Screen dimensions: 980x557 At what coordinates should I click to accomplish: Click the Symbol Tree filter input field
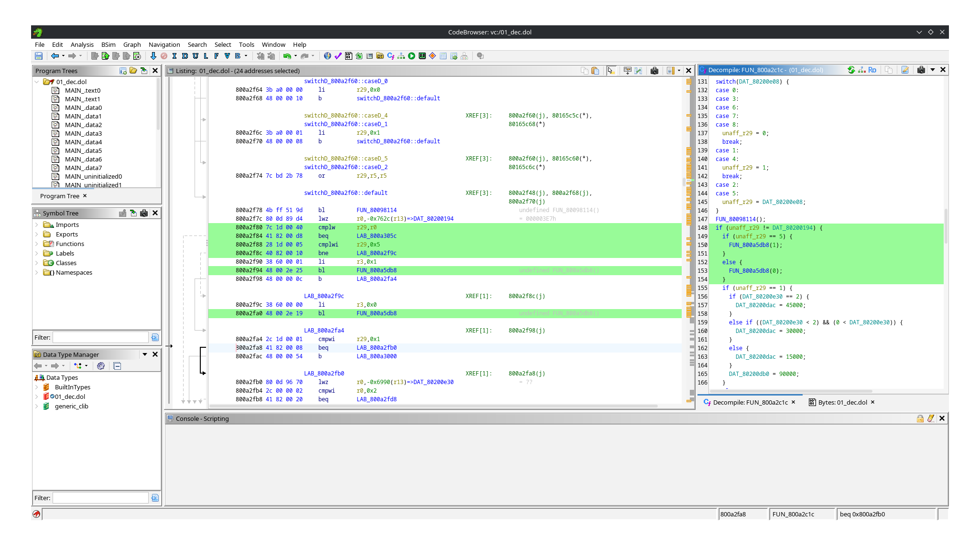point(100,337)
